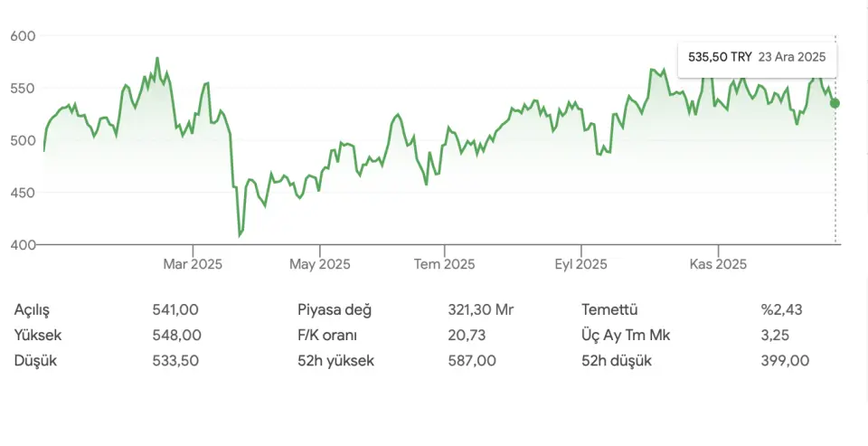The height and width of the screenshot is (446, 868).
Task: Click the 600 price axis label
Action: (23, 36)
